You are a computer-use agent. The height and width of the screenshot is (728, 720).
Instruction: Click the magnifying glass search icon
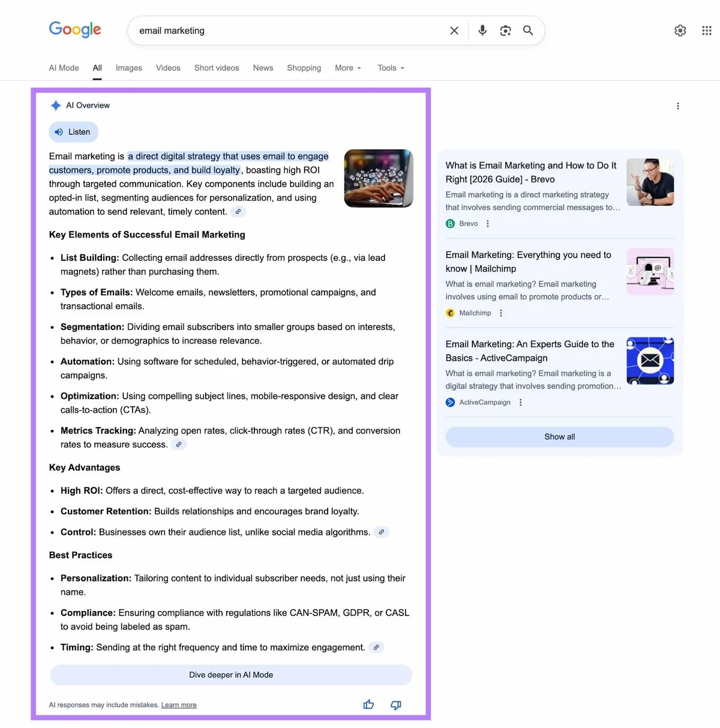click(528, 31)
